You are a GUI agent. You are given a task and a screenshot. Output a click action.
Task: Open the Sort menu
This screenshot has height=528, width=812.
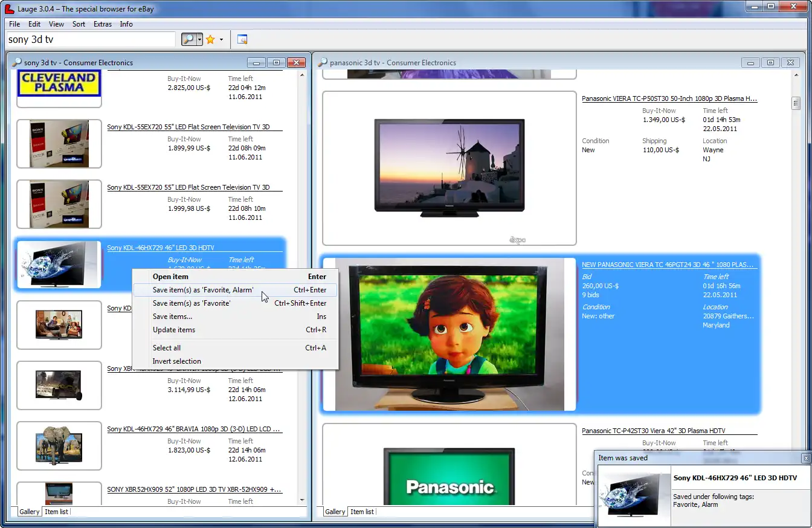(79, 24)
